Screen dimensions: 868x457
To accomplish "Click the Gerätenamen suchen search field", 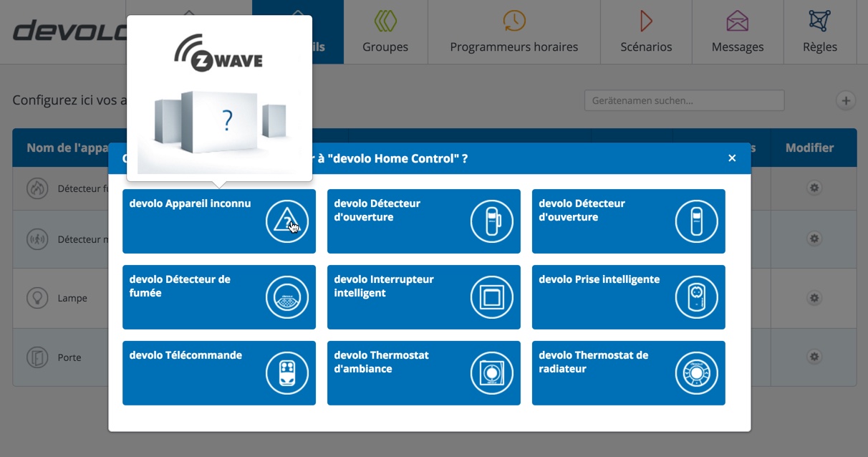I will (684, 101).
